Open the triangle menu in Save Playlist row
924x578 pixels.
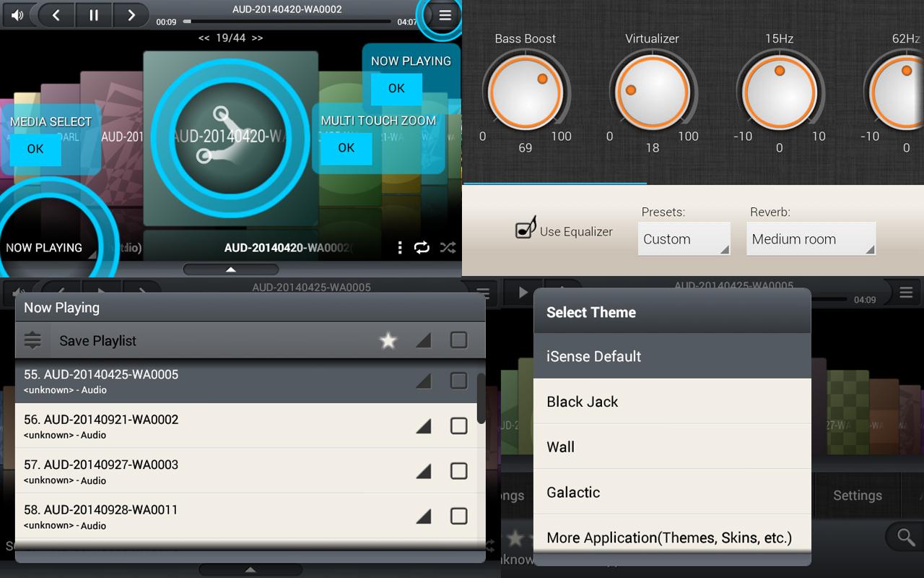(x=424, y=340)
